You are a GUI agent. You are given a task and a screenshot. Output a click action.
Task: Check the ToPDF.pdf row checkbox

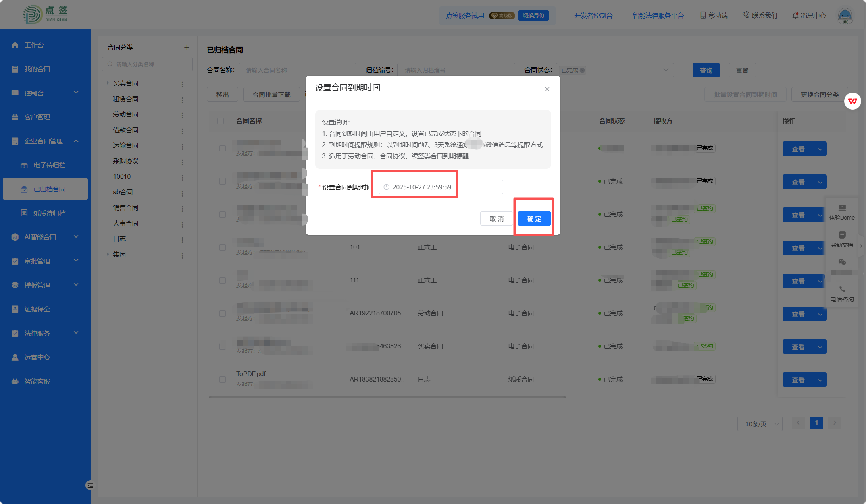pos(222,379)
